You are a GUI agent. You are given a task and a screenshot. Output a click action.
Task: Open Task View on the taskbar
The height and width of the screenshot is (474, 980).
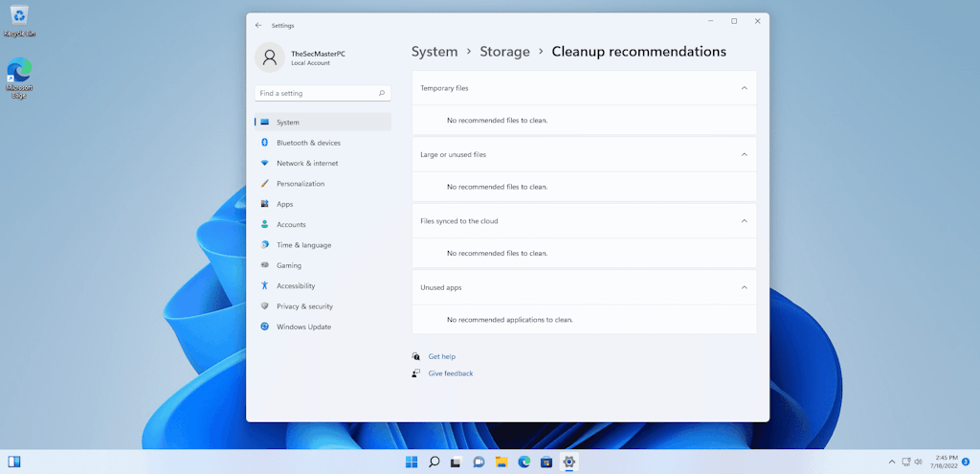(x=457, y=463)
